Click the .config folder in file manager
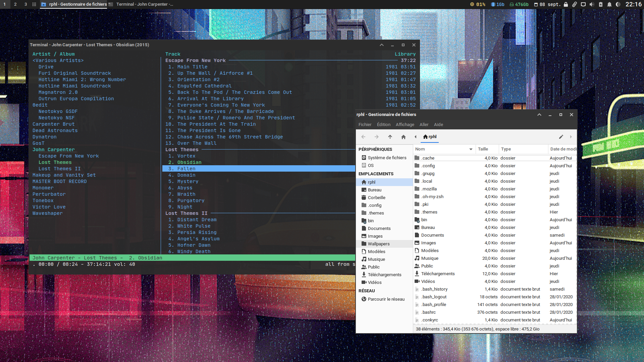Screen dimensions: 644x362 coord(427,166)
